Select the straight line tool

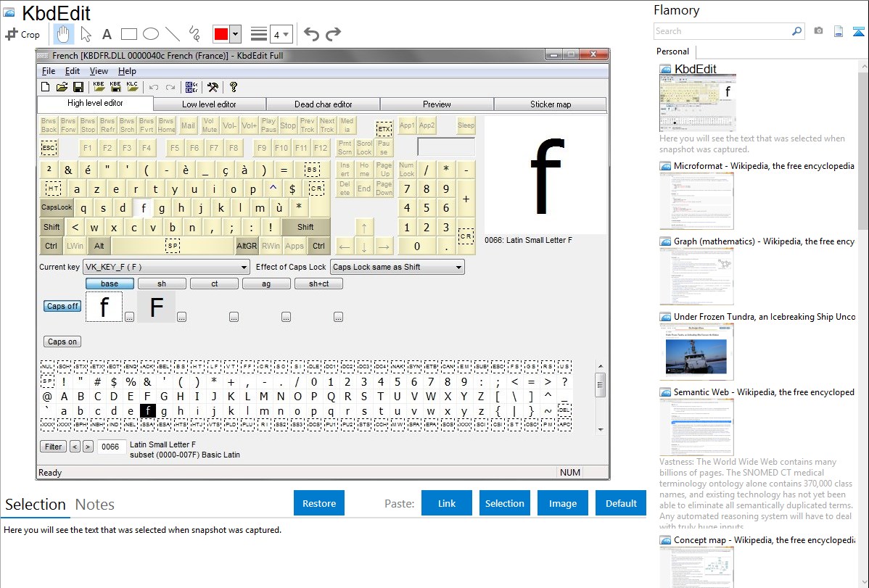pyautogui.click(x=172, y=34)
